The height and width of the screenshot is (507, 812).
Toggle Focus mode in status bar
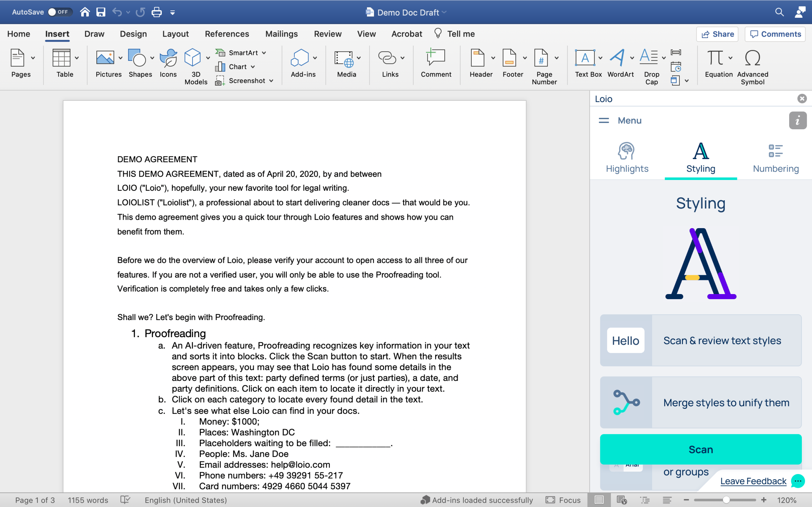(563, 500)
